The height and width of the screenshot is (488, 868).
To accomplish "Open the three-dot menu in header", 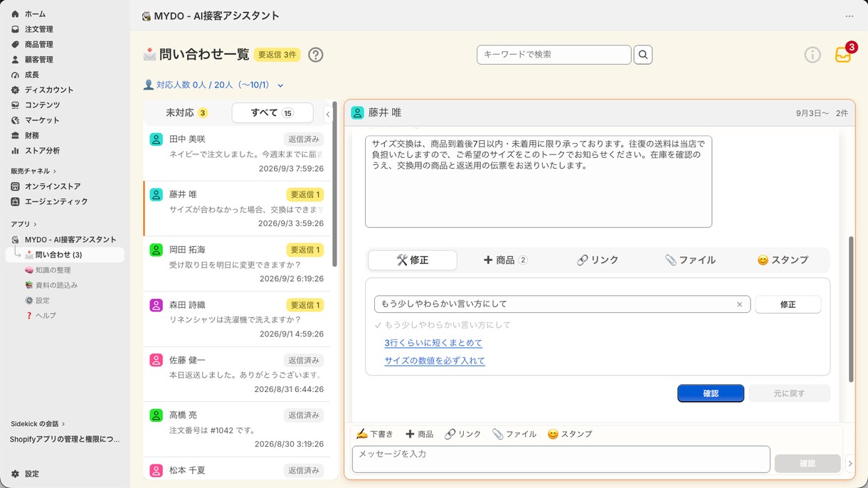I will click(x=850, y=16).
